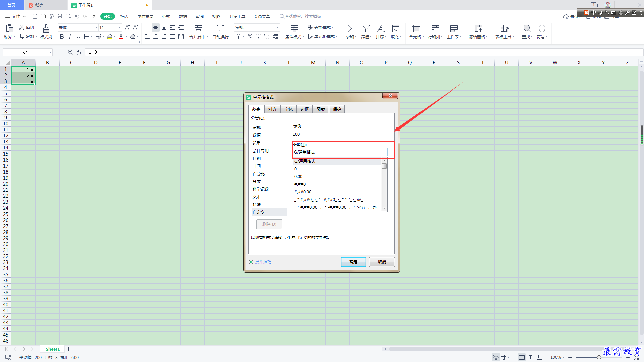
Task: Click the Print icon in quick toolbar
Action: [60, 16]
